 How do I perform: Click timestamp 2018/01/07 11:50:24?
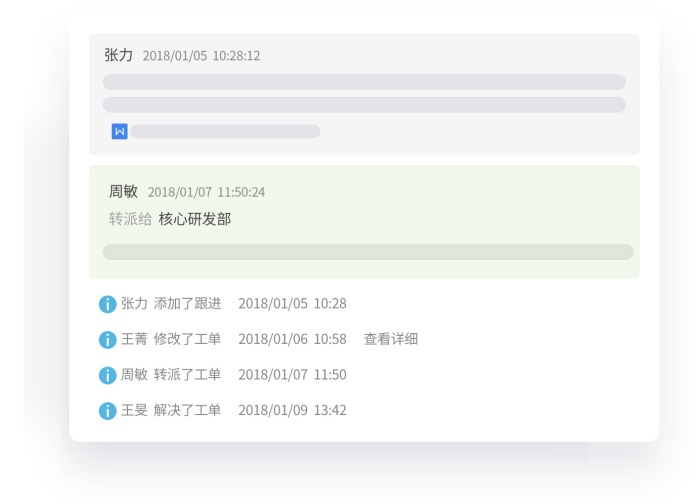click(x=206, y=192)
